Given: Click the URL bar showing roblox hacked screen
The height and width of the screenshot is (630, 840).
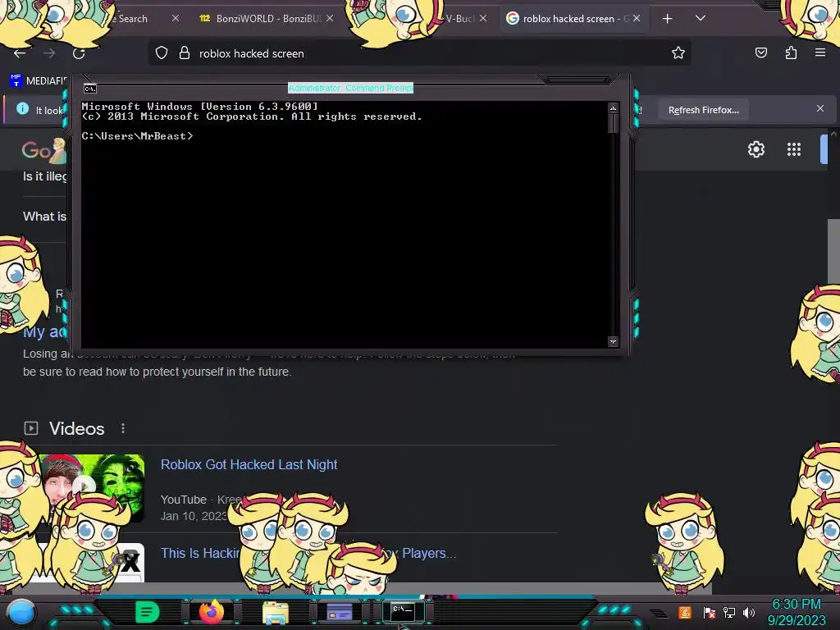Looking at the screenshot, I should point(419,53).
